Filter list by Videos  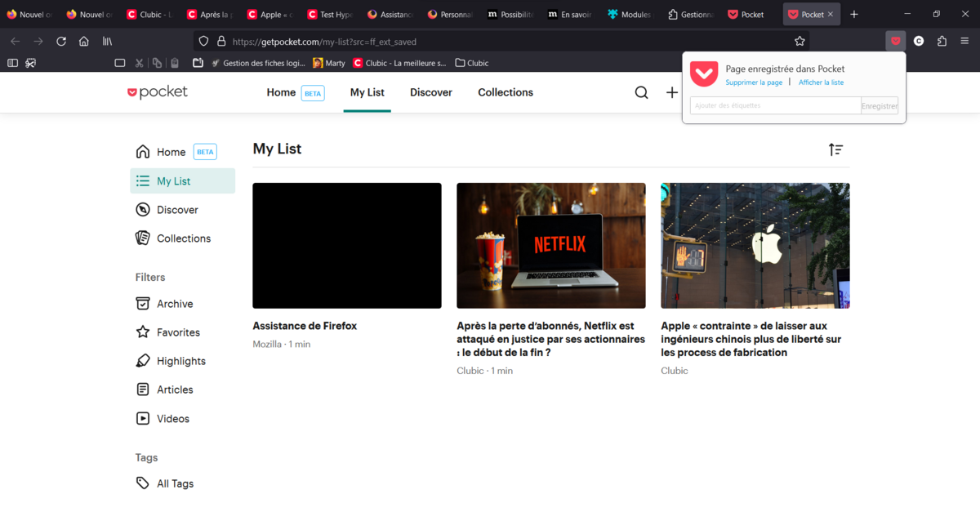click(162, 419)
